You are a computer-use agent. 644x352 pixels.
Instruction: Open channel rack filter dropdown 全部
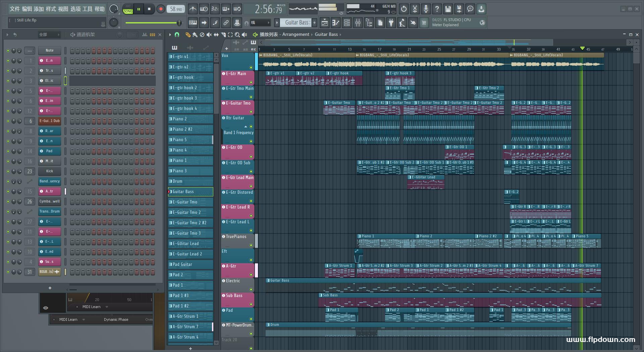(49, 35)
